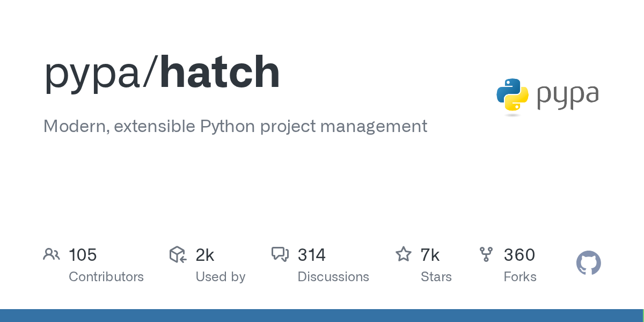Click the 314 discussions count

click(x=312, y=255)
